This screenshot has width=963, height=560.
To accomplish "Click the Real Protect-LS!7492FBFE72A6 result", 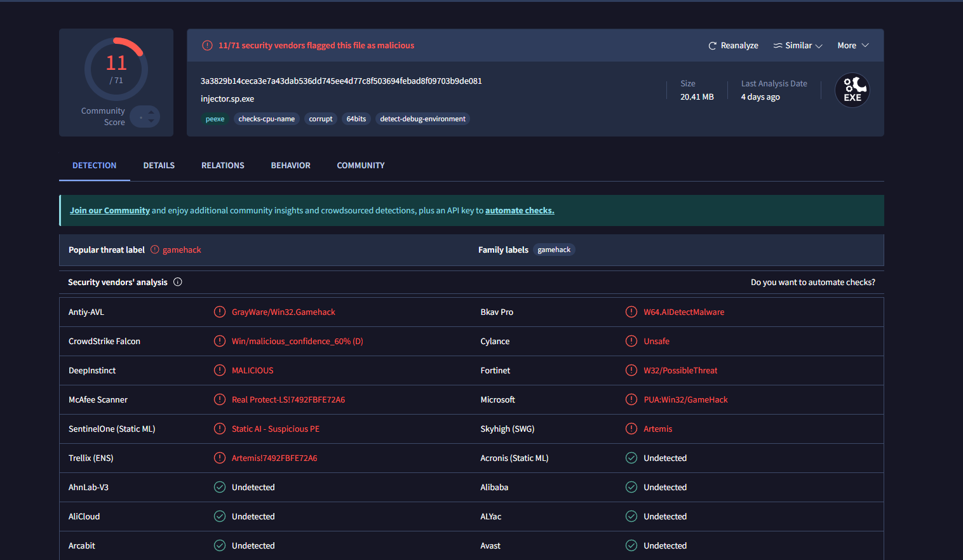I will coord(288,400).
